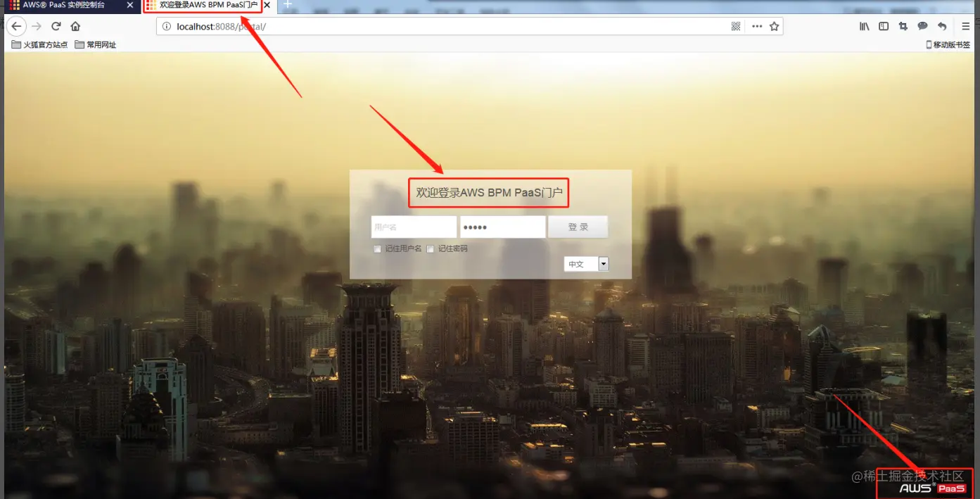Open a new browser tab

click(287, 5)
